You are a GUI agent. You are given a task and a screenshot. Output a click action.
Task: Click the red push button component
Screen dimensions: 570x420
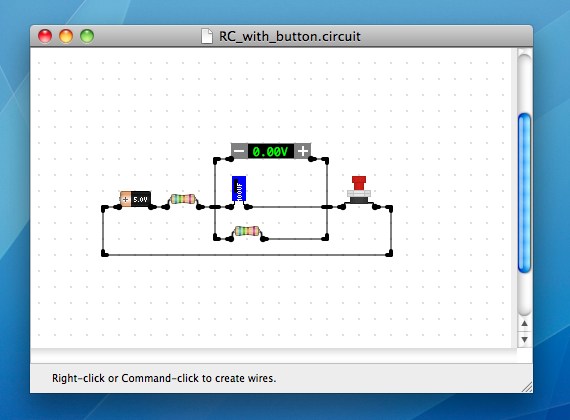coord(359,190)
